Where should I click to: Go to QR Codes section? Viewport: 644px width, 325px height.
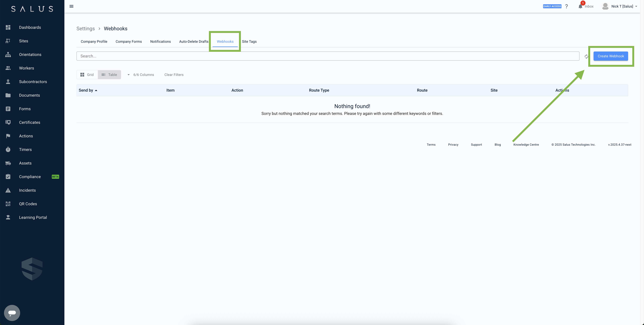[28, 204]
